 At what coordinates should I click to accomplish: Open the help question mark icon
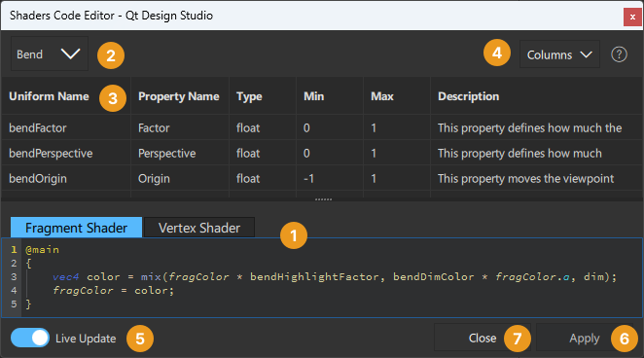[619, 54]
